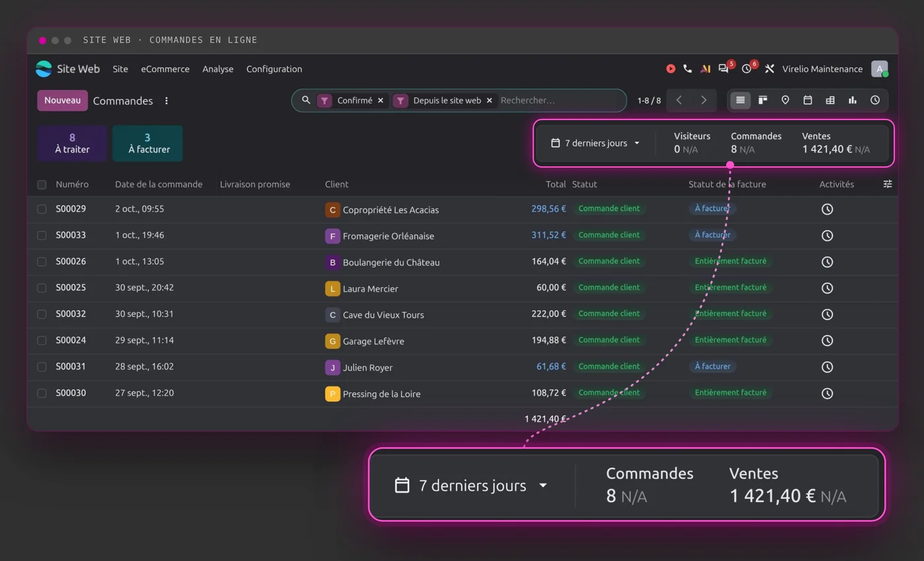924x561 pixels.
Task: Open conversations icon with badge 5
Action: [x=724, y=69]
